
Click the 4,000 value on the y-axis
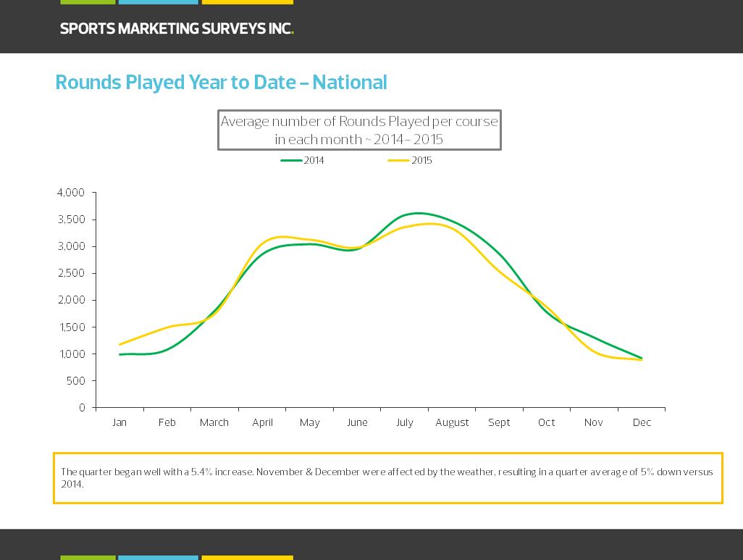pyautogui.click(x=71, y=193)
